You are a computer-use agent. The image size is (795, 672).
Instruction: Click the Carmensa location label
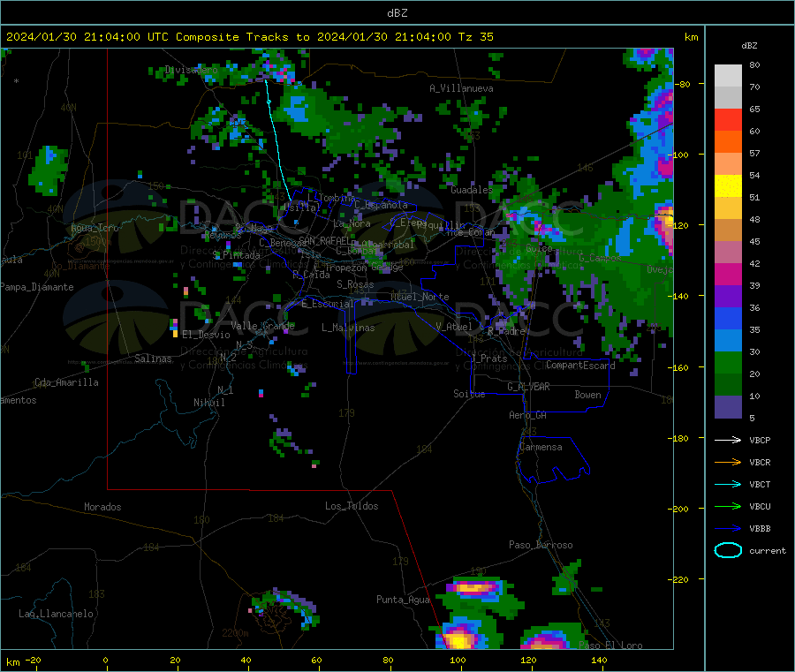(x=541, y=447)
